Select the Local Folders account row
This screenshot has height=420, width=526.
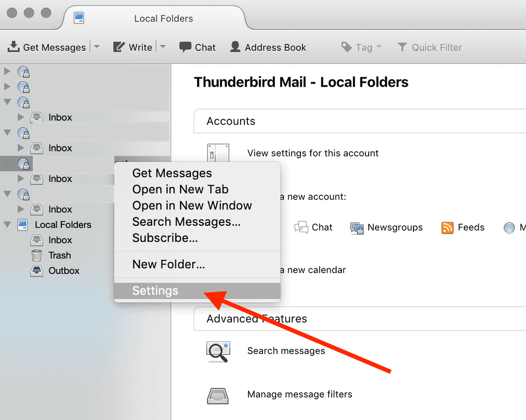coord(63,224)
